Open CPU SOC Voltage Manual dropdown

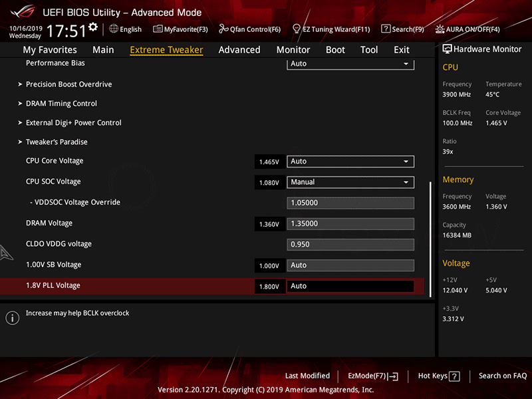(350, 182)
